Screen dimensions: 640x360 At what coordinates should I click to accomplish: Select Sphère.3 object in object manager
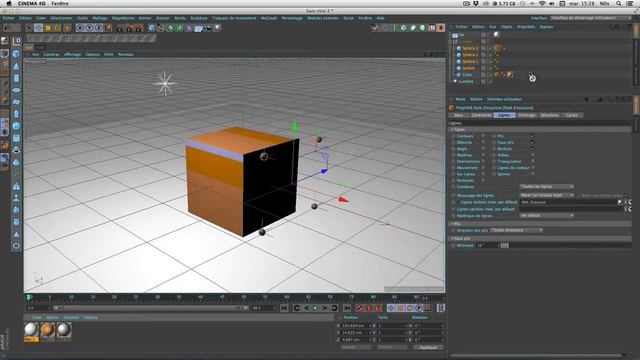pos(470,48)
